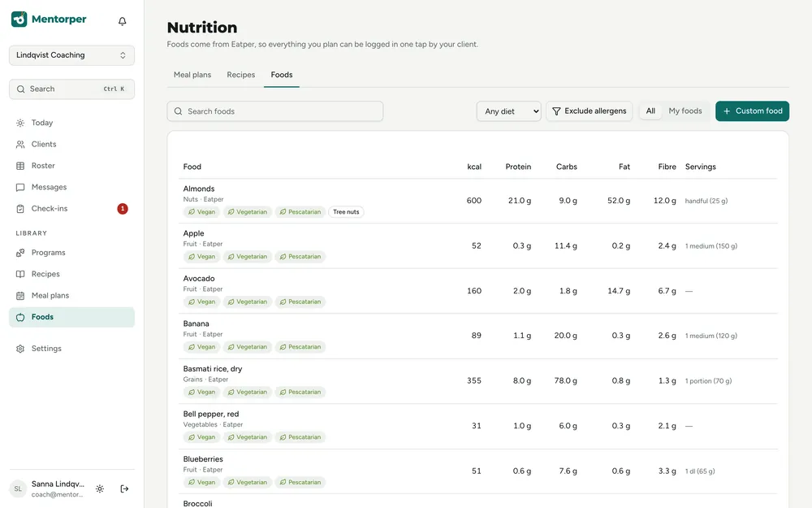Click the kcal column header
Image resolution: width=812 pixels, height=508 pixels.
coord(474,167)
